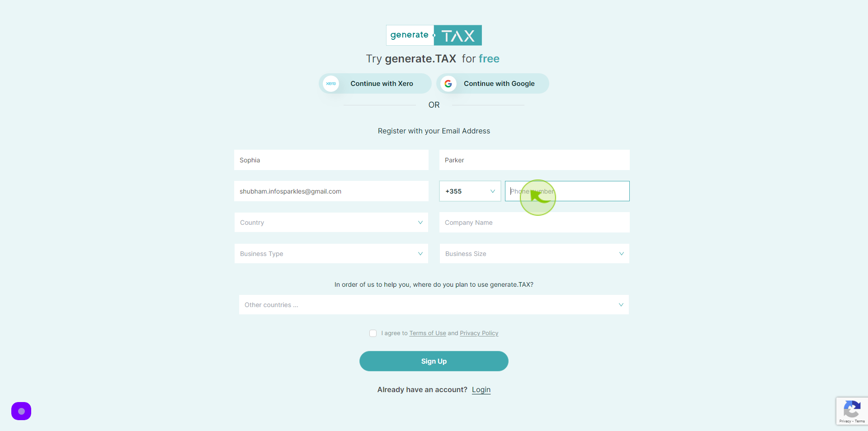Open the Privacy Policy link
The height and width of the screenshot is (431, 868).
click(x=479, y=333)
